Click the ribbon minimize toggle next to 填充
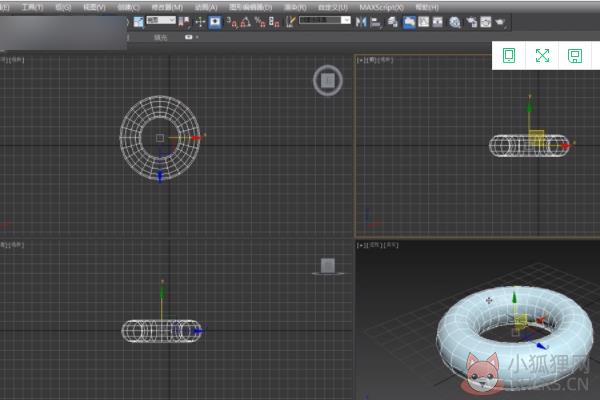 coord(191,37)
